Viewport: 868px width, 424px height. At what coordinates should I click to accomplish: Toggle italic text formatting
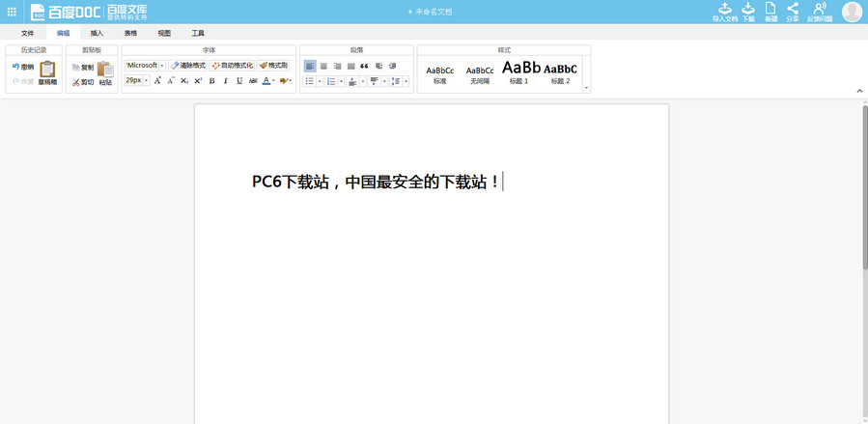(x=225, y=81)
